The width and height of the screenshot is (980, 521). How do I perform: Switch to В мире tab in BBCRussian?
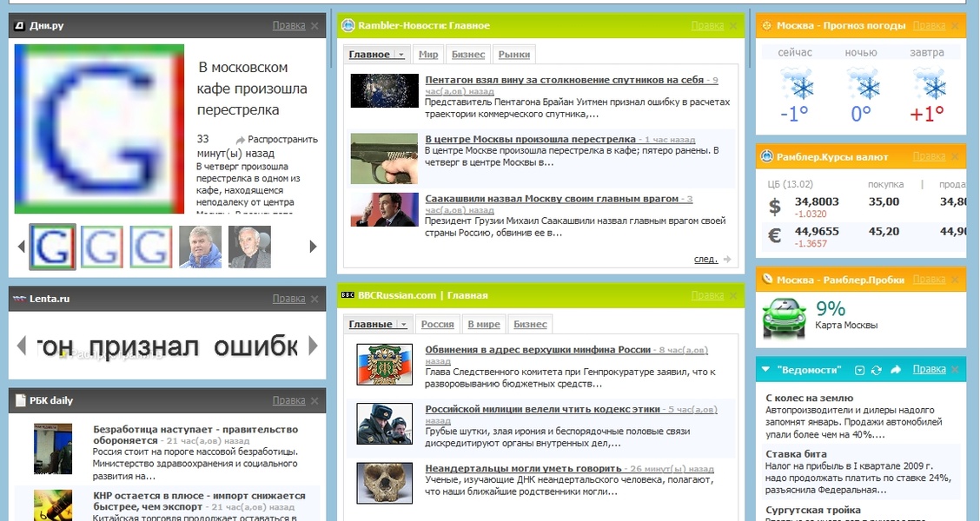point(484,324)
